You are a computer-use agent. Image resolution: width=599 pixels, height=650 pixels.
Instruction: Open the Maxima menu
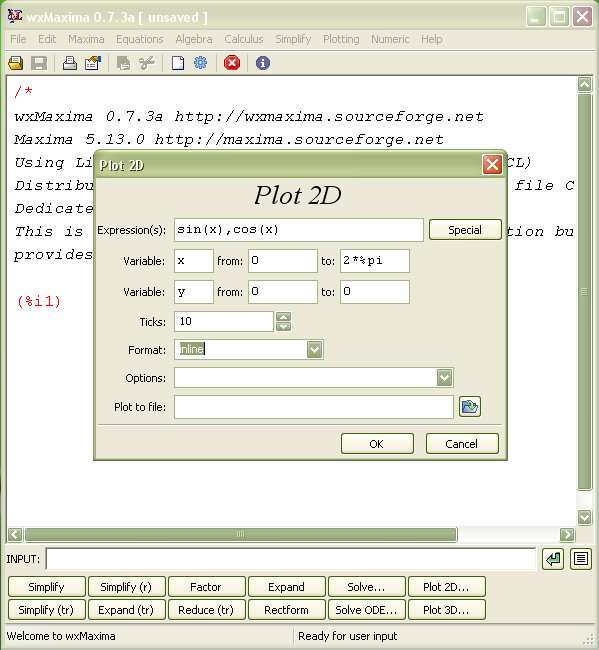tap(86, 39)
